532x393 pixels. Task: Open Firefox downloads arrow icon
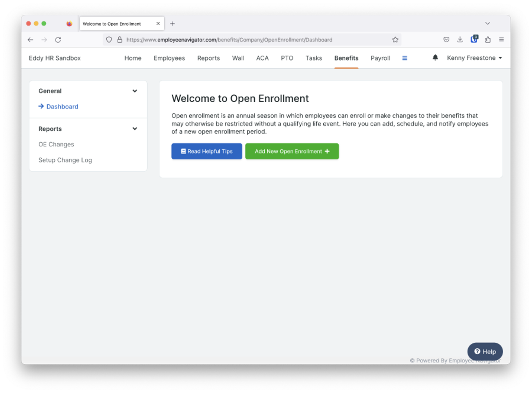[460, 40]
